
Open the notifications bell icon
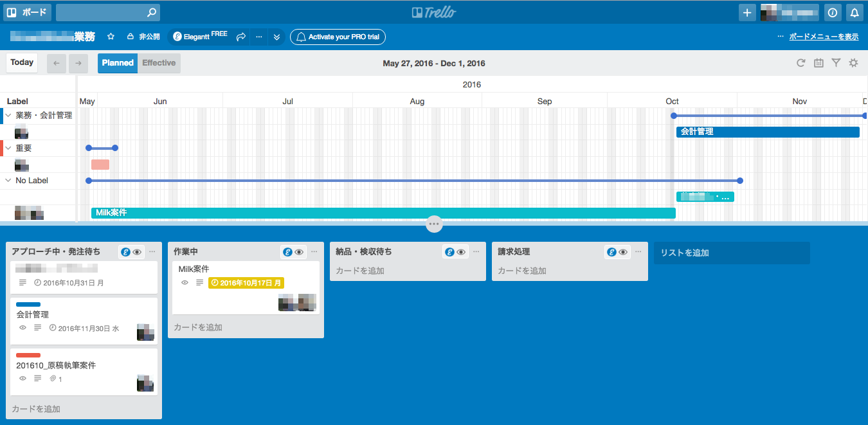click(854, 12)
